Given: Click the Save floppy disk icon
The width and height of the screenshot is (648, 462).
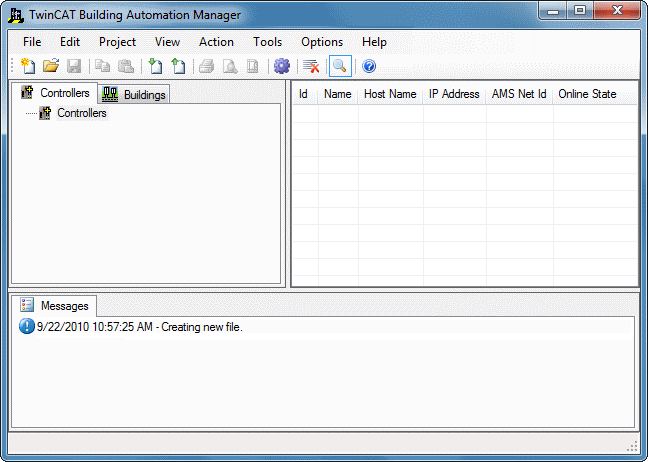Looking at the screenshot, I should click(x=74, y=66).
